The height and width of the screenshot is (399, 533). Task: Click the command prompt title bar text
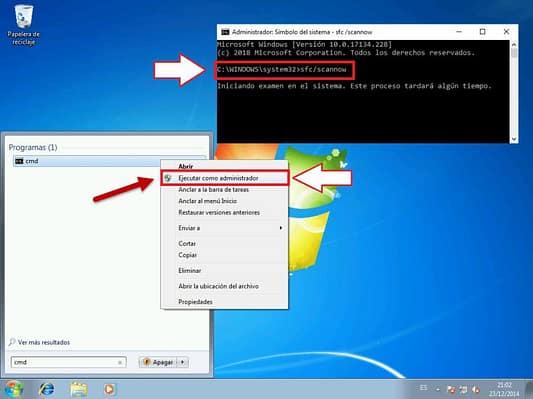point(302,32)
